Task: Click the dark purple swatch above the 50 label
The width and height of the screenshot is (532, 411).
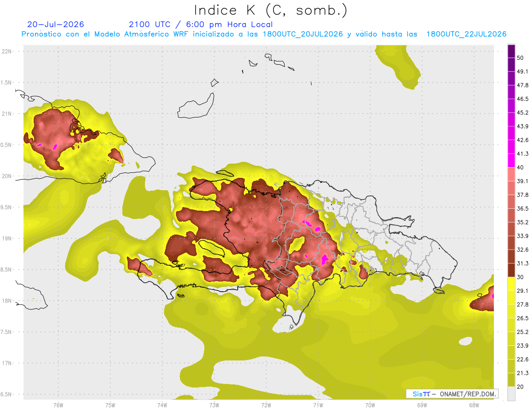Action: [x=511, y=51]
